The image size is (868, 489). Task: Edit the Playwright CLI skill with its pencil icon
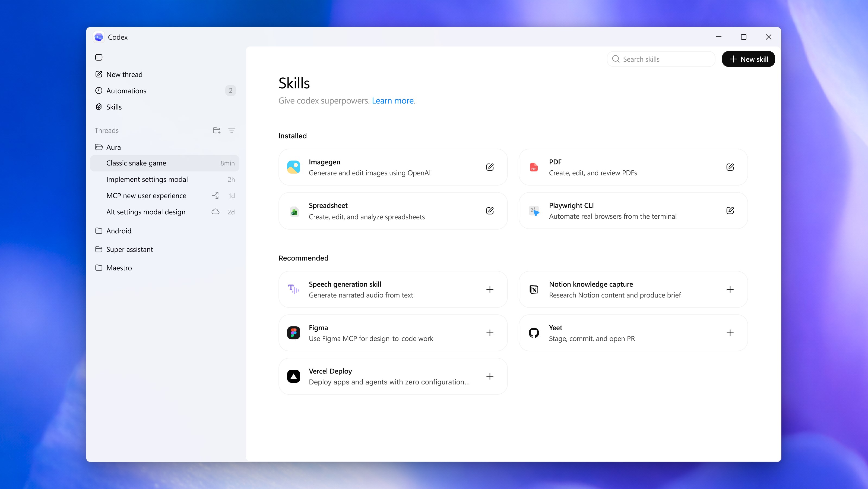point(730,210)
